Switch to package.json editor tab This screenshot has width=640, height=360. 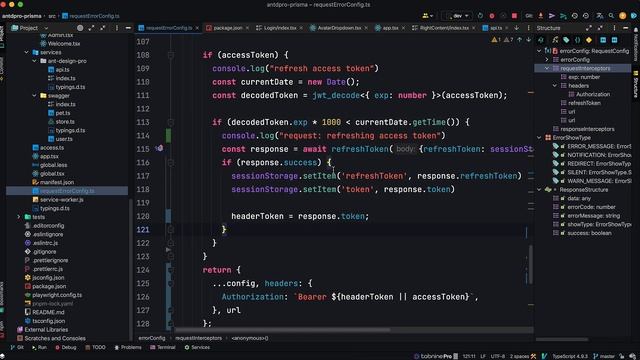click(x=228, y=28)
